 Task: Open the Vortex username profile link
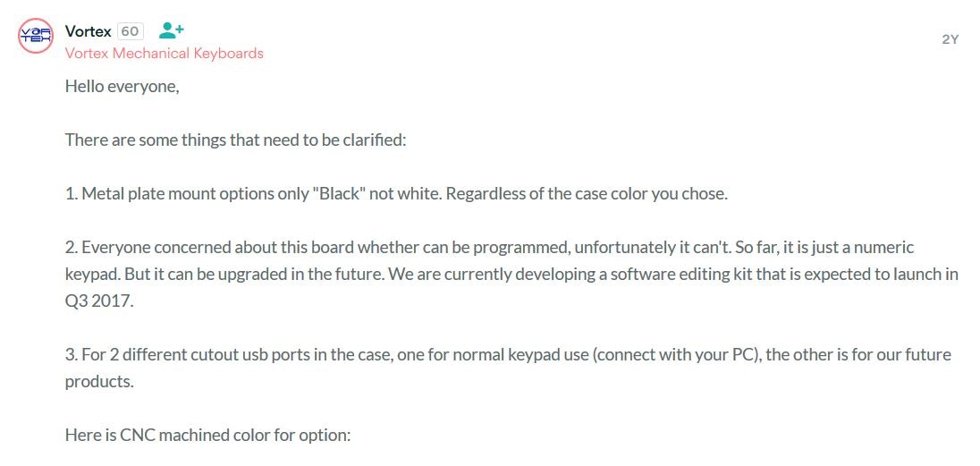[x=88, y=31]
